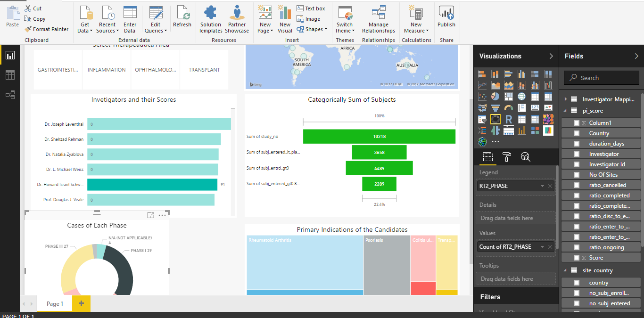
Task: Collapse the Visualizations pane chevron
Action: pyautogui.click(x=551, y=56)
